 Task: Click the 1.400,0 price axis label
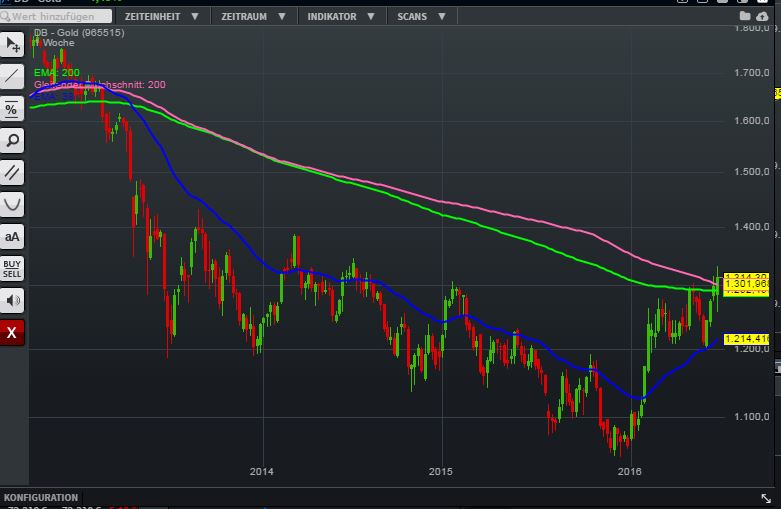click(x=752, y=227)
